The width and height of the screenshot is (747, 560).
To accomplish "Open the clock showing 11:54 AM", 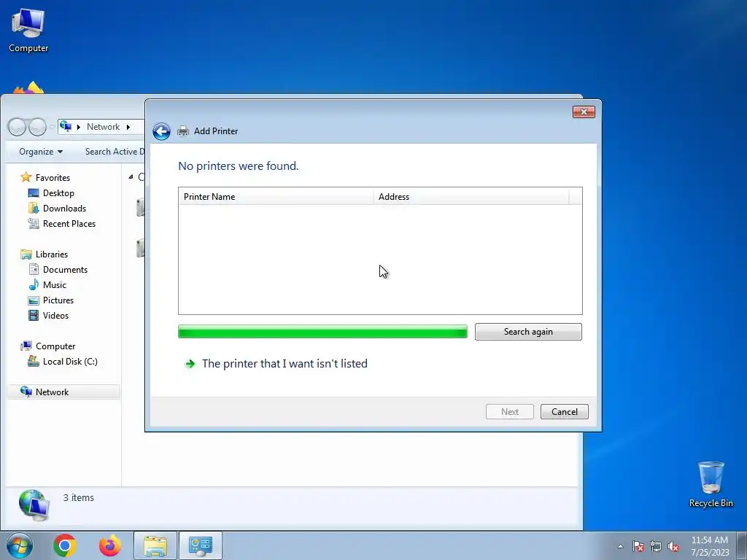I will [710, 545].
